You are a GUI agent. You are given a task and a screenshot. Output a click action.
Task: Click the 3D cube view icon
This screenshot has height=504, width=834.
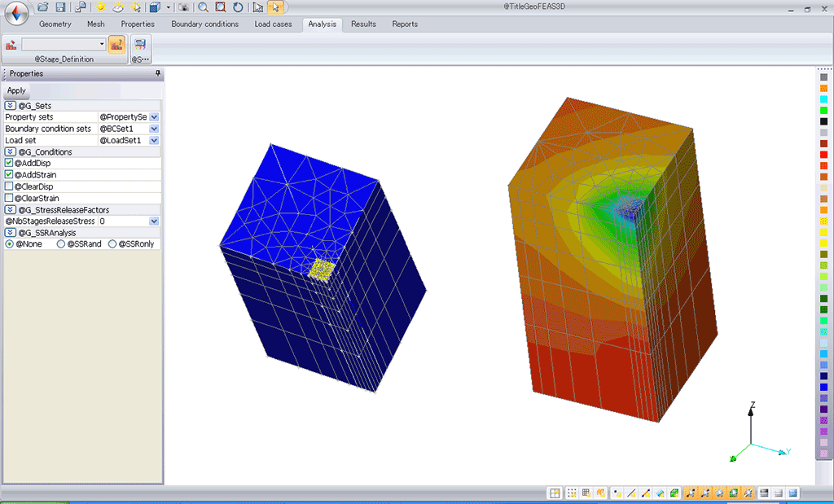[x=154, y=7]
